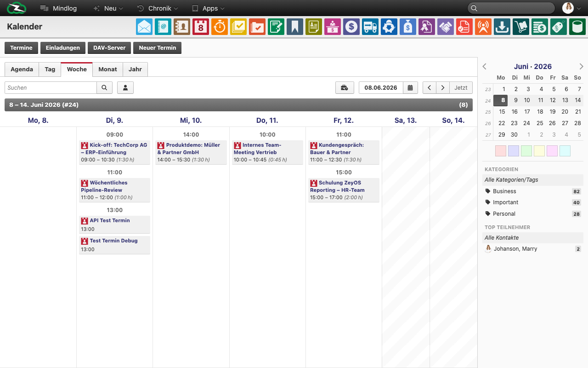Screen dimensions: 588x368
Task: Open the Neu dropdown menu
Action: (108, 8)
